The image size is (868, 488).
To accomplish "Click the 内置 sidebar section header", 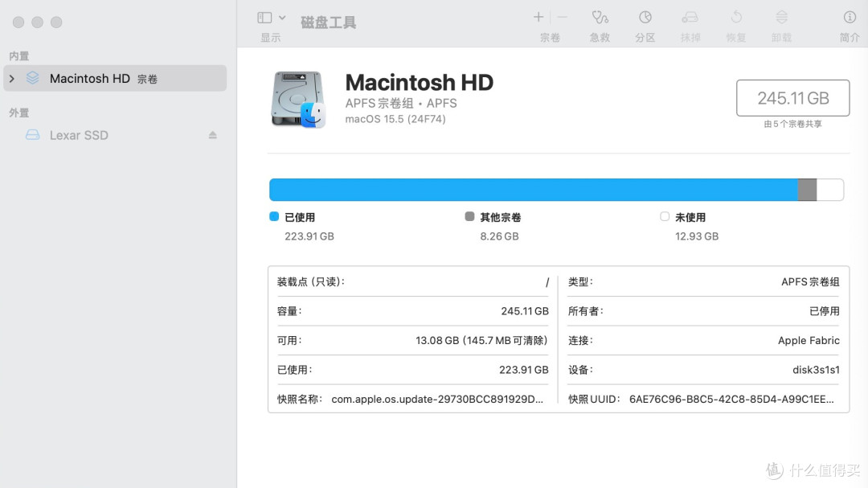I will [x=18, y=56].
